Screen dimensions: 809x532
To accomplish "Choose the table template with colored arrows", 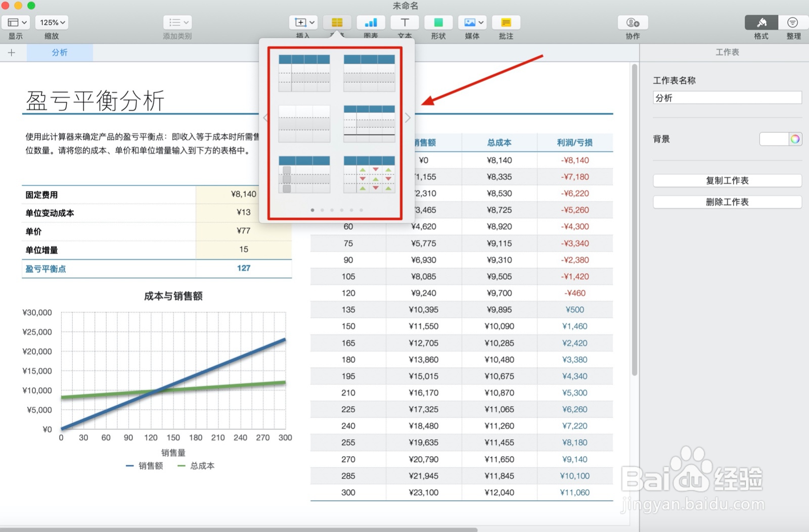I will (x=369, y=174).
